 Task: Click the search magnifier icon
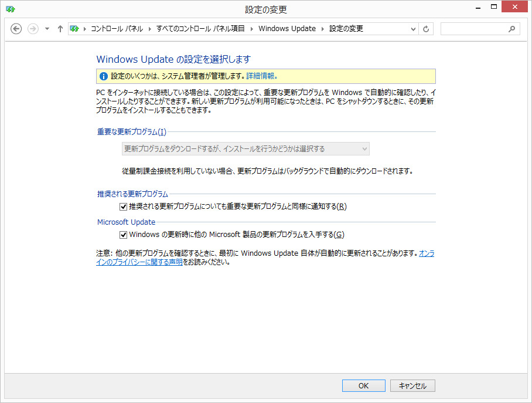tap(511, 29)
